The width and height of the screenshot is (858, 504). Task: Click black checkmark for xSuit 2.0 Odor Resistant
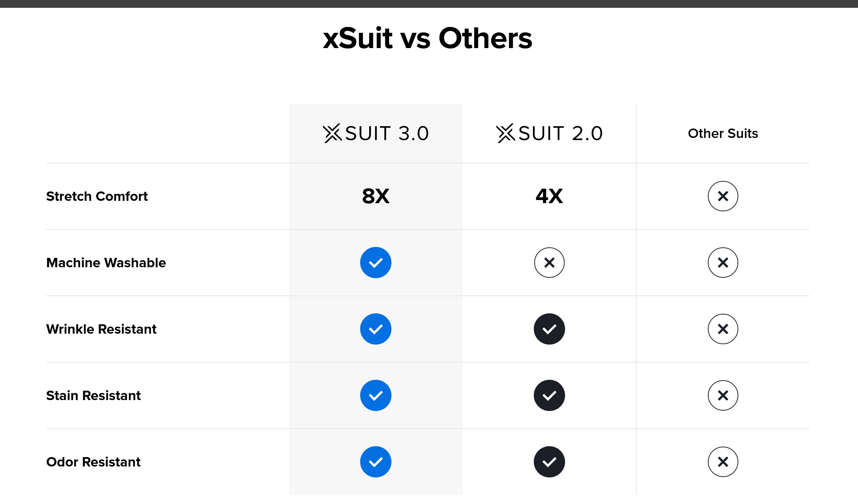549,462
